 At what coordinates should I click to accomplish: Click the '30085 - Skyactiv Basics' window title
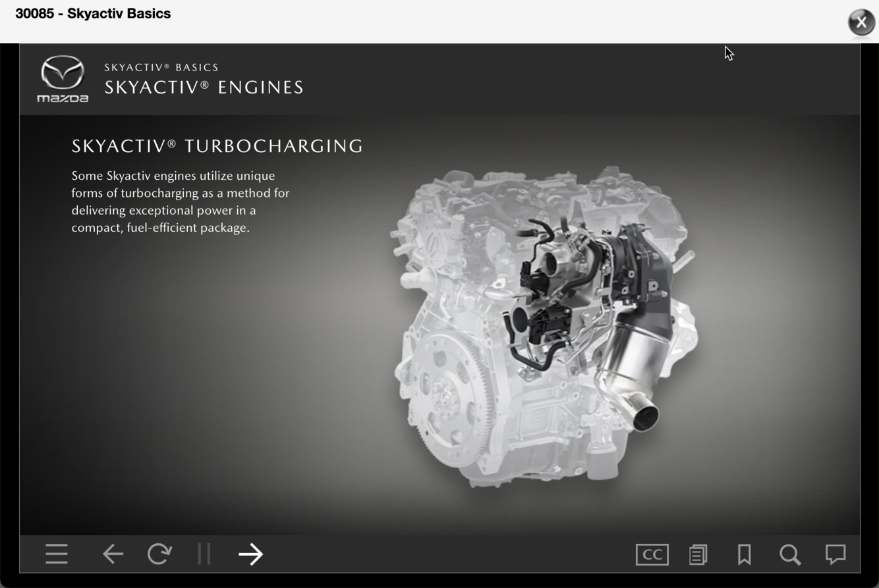(x=93, y=14)
